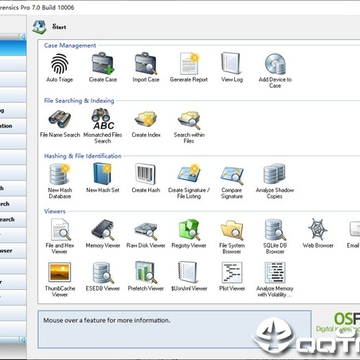Click the Create Case briefcase icon
This screenshot has width=360, height=360.
[x=103, y=64]
